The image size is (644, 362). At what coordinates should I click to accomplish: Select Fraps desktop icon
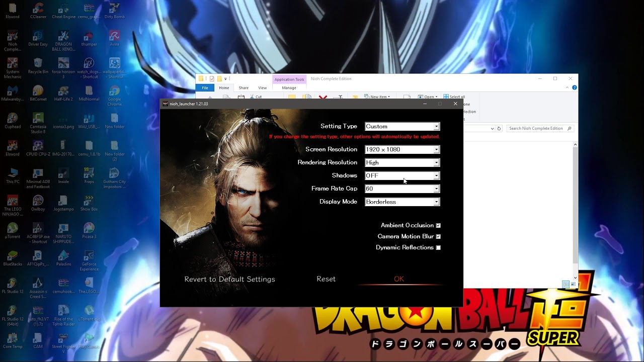tap(89, 176)
